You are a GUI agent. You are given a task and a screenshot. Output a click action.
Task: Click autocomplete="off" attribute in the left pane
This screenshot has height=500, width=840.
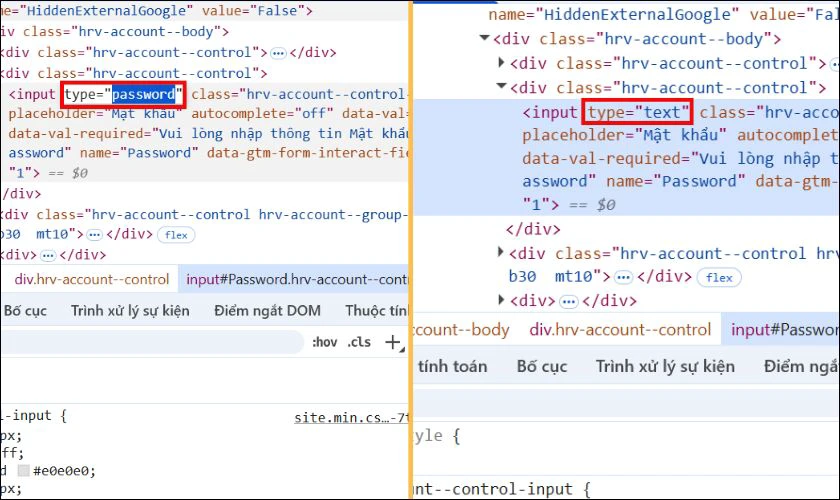(262, 114)
